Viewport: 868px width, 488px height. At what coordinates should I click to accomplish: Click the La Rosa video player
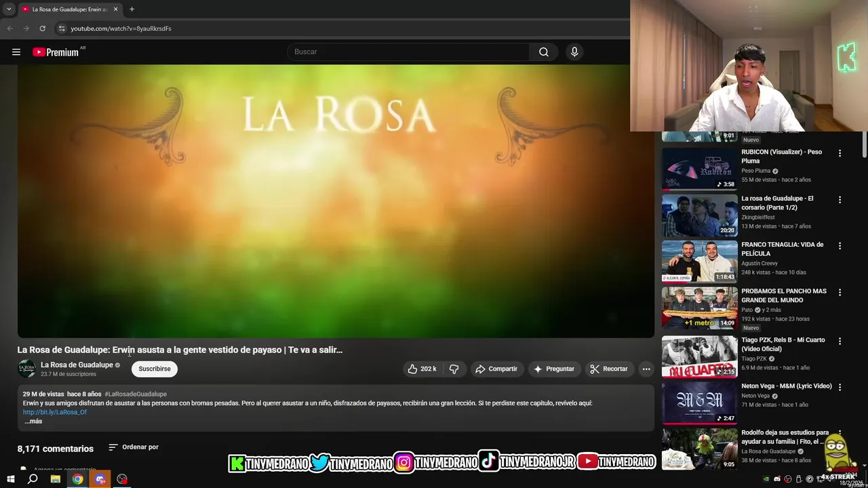[x=336, y=201]
